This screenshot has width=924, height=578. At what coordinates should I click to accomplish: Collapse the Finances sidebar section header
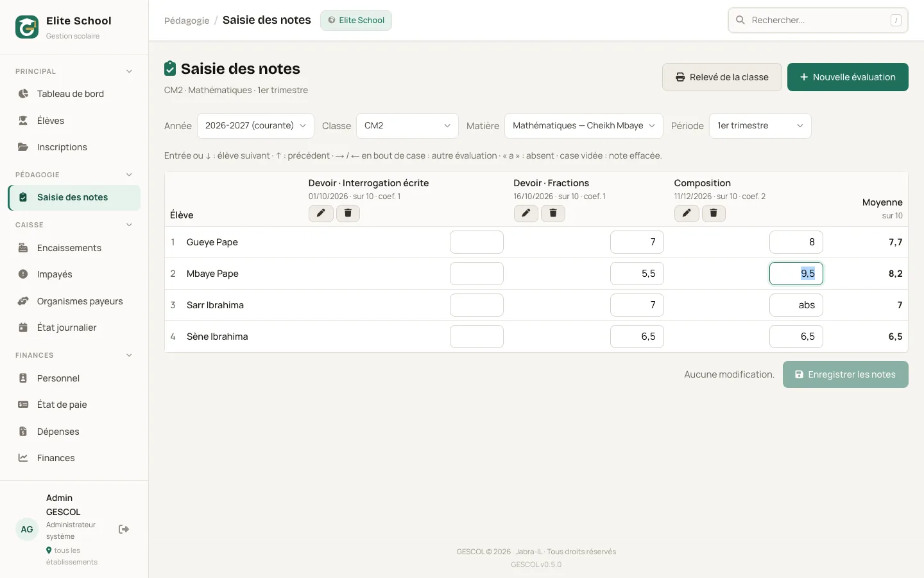tap(74, 355)
